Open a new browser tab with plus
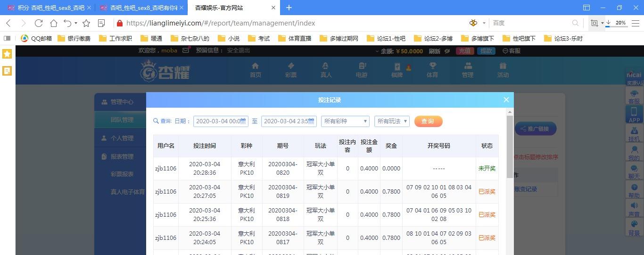The width and height of the screenshot is (644, 255). [x=289, y=8]
